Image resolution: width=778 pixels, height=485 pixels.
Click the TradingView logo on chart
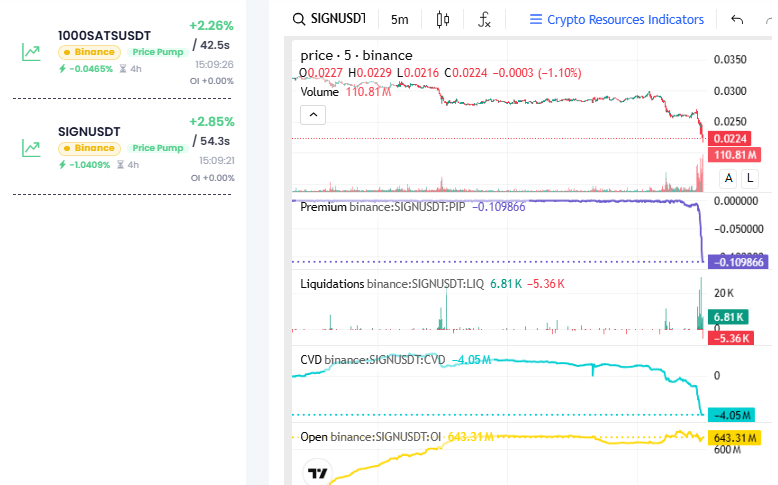coord(317,473)
